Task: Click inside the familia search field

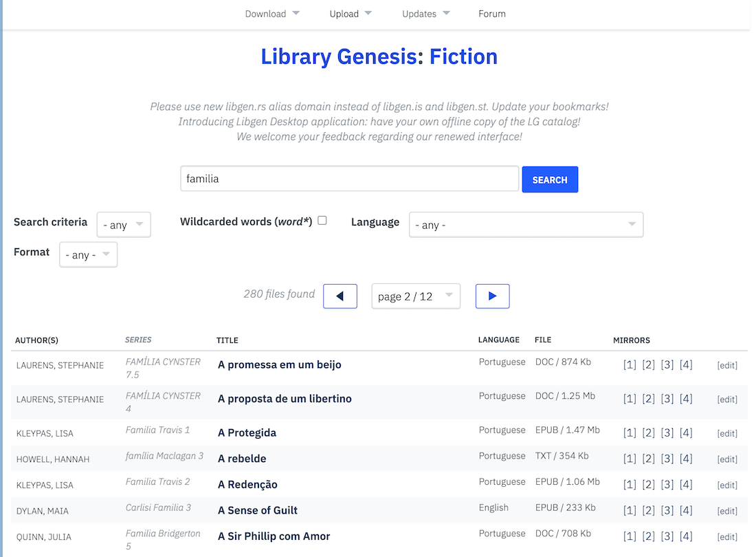Action: click(349, 178)
